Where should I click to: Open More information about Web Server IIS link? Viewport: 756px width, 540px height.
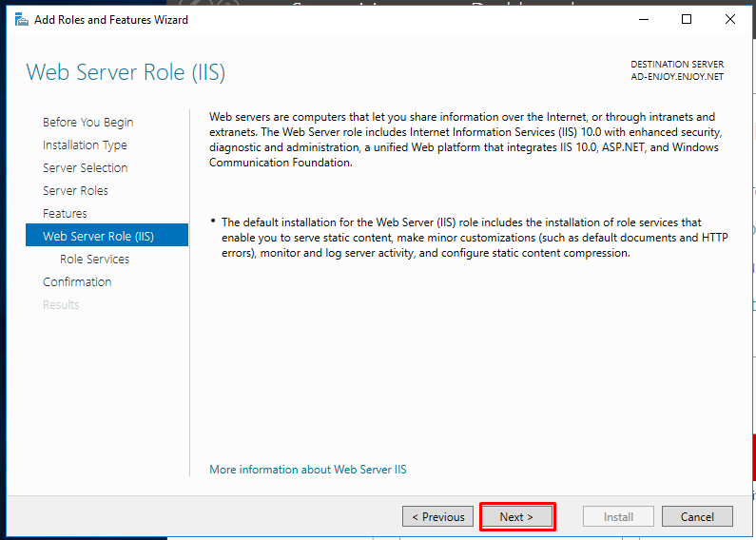tap(307, 470)
